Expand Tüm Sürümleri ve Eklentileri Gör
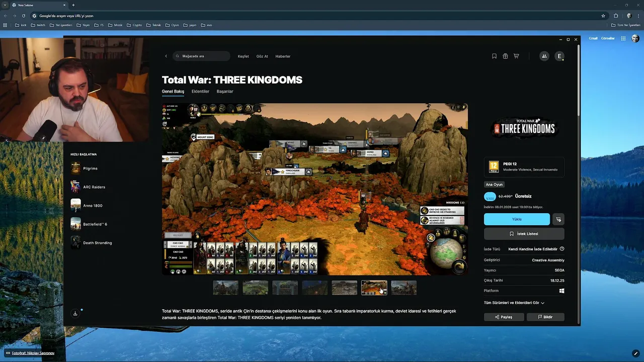Image resolution: width=644 pixels, height=362 pixels. (x=514, y=303)
